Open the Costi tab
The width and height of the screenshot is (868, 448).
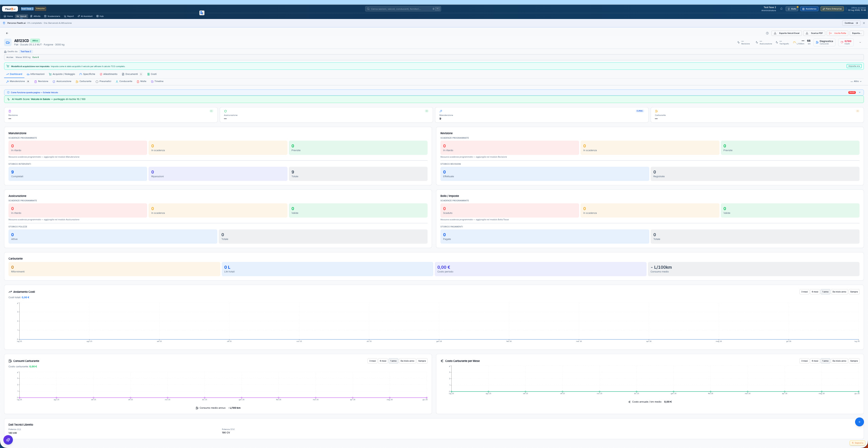point(152,74)
